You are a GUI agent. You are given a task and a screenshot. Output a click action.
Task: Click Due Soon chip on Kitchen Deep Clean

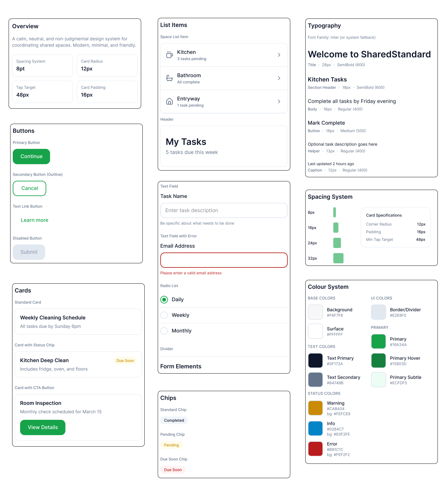125,361
